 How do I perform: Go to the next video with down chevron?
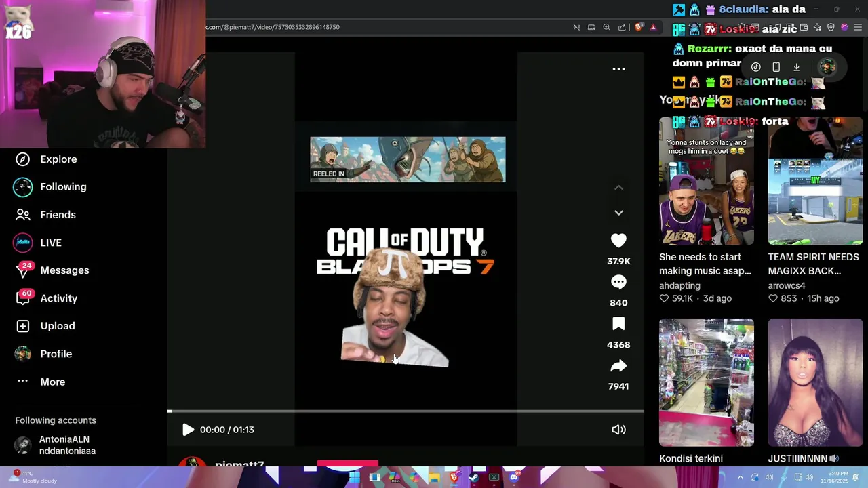tap(618, 213)
